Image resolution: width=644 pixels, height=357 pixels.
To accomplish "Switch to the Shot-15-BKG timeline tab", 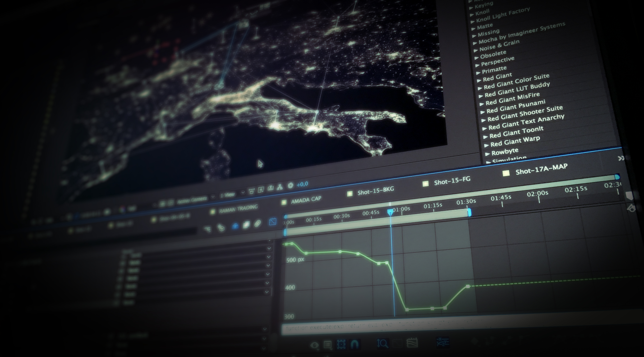I will 376,191.
